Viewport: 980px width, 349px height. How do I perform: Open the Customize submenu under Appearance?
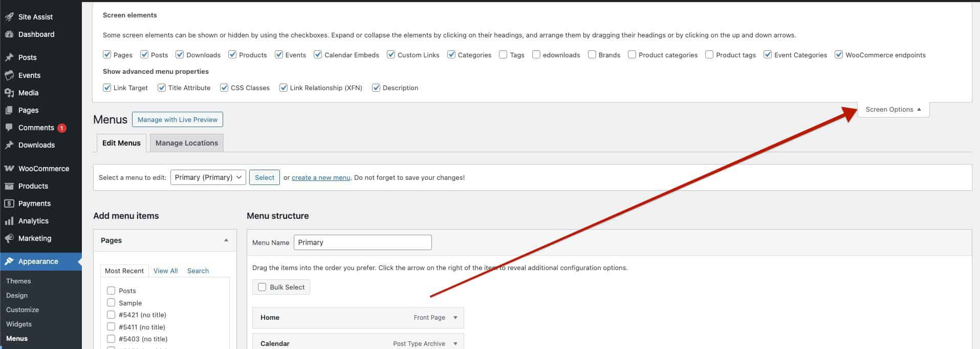point(23,310)
